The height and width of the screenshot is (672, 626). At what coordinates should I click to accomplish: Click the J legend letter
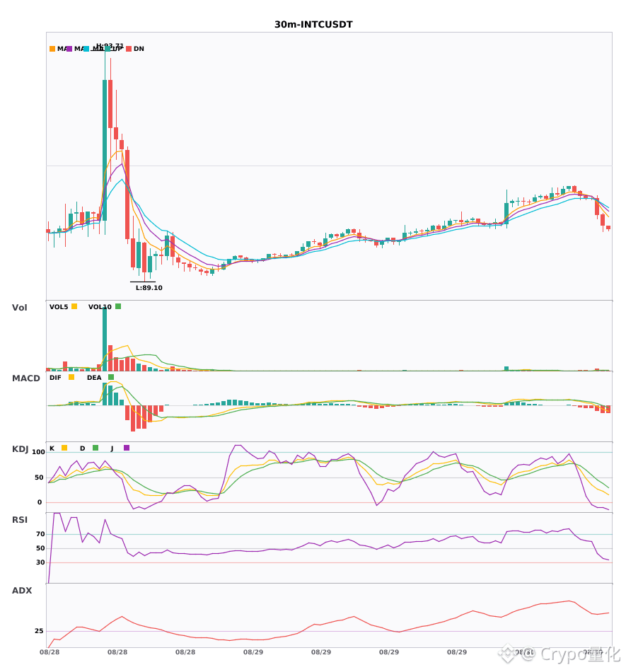pyautogui.click(x=112, y=448)
